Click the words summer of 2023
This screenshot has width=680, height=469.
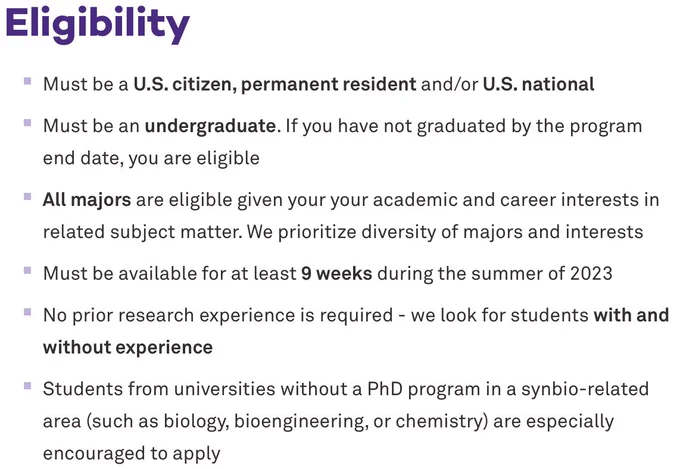[x=542, y=274]
